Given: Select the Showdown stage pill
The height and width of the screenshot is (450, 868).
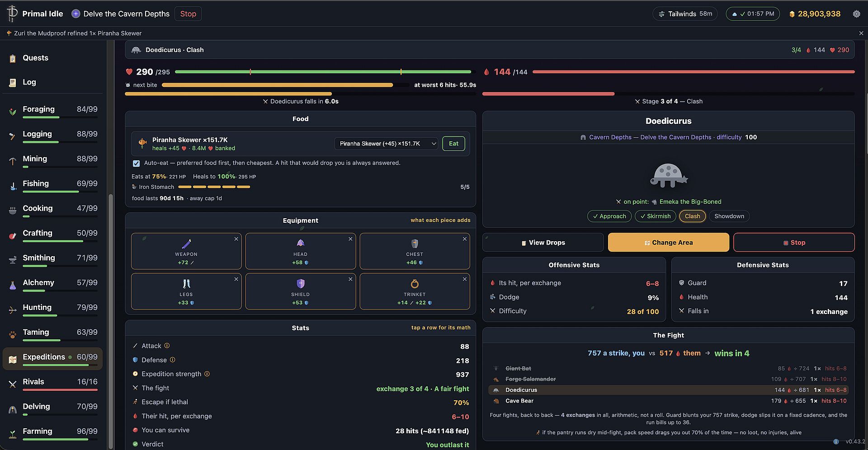Looking at the screenshot, I should [729, 216].
